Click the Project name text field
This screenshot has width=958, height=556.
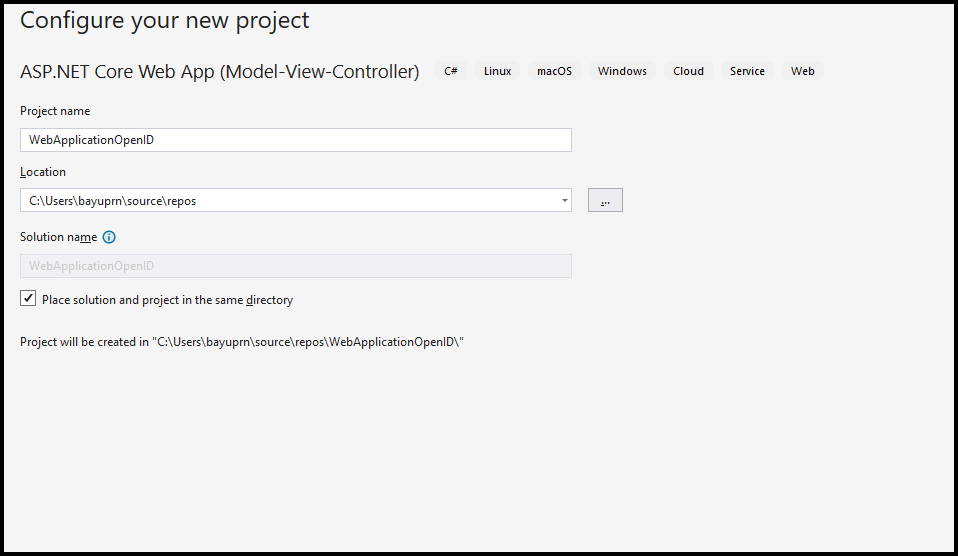point(295,140)
